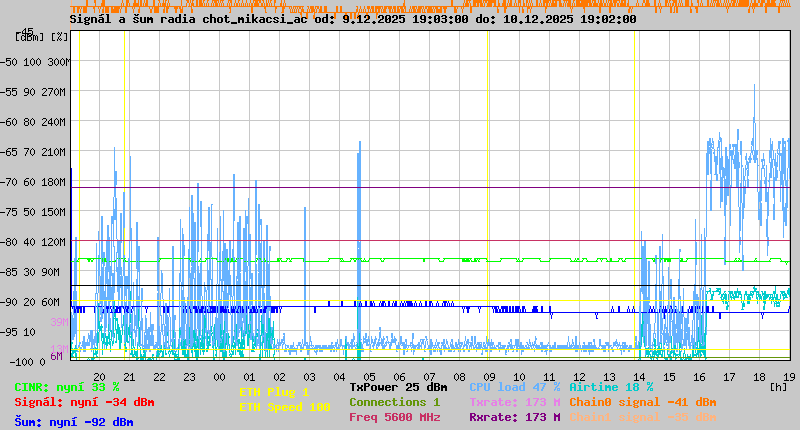
Task: Click the faded 'Chain1 signal -35 dBm' legend entry
Action: click(x=642, y=417)
